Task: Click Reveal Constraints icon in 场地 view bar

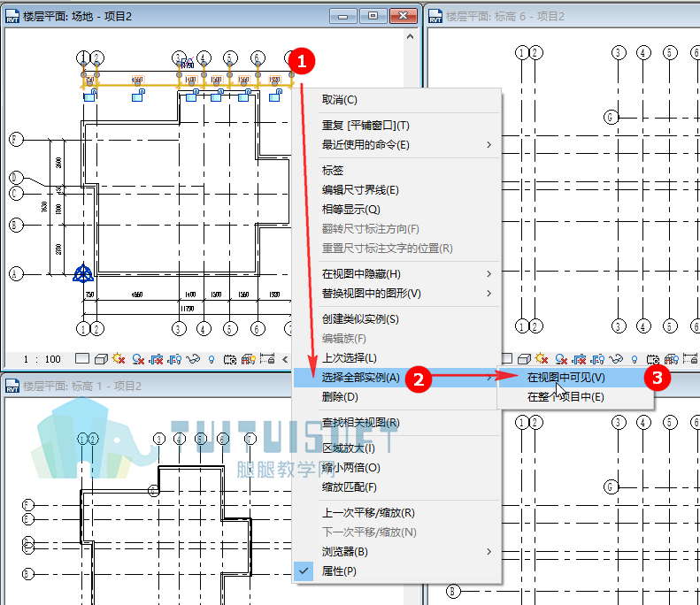Action: (267, 359)
